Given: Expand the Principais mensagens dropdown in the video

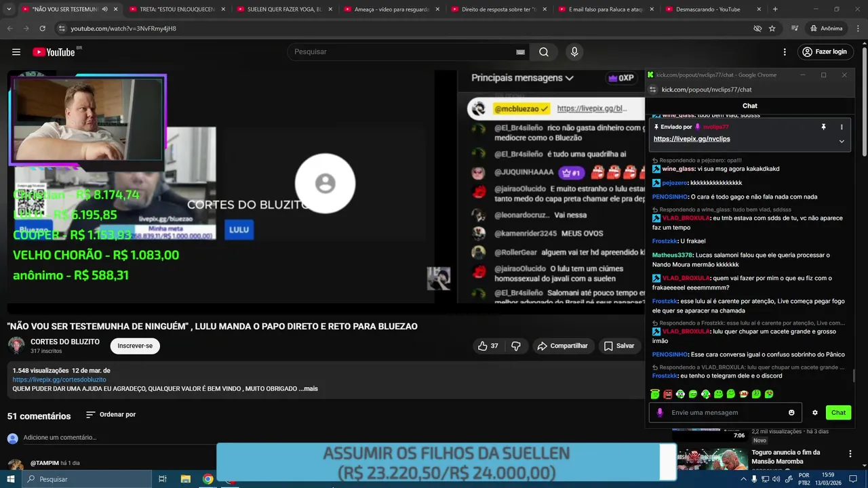Looking at the screenshot, I should pyautogui.click(x=522, y=78).
